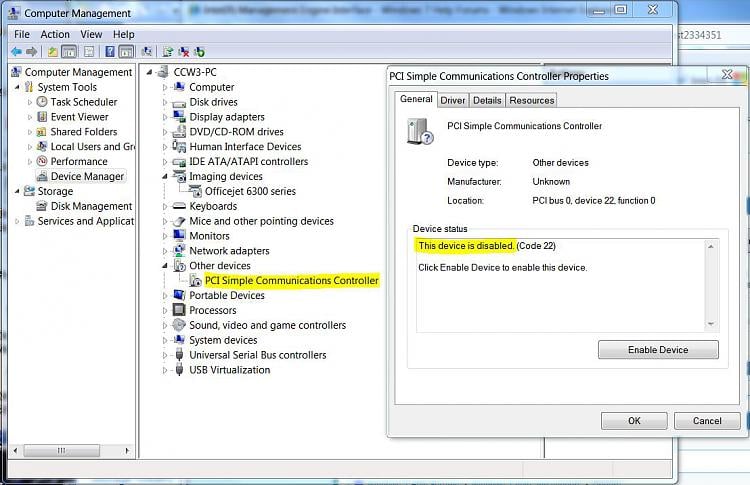Select IDE ATA/ATAPI controllers label
The height and width of the screenshot is (485, 750).
coord(249,161)
